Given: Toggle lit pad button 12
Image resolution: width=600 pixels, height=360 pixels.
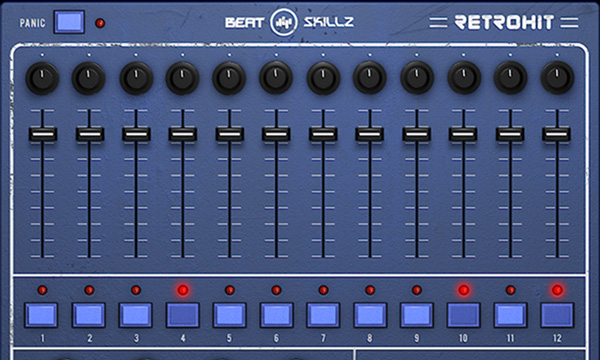Looking at the screenshot, I should pos(557,315).
